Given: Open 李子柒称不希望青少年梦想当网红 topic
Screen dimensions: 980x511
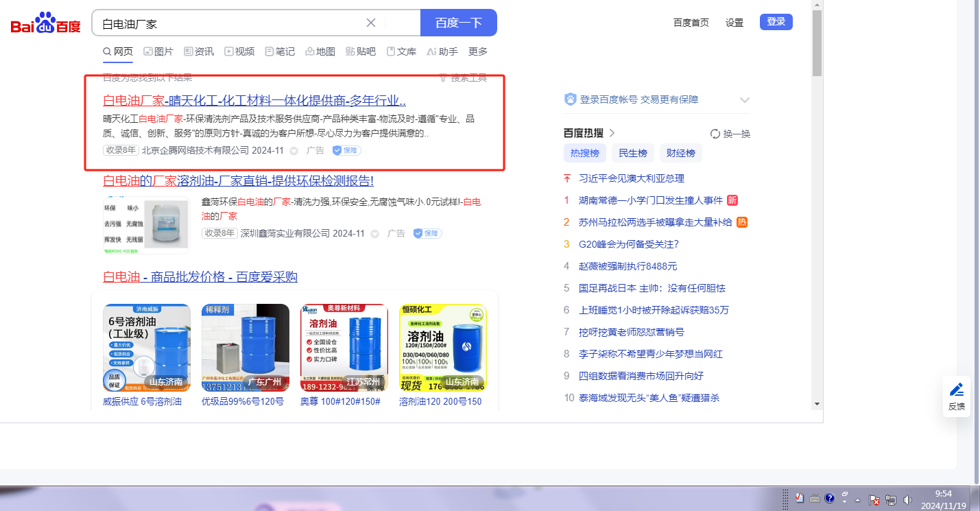Looking at the screenshot, I should click(651, 354).
